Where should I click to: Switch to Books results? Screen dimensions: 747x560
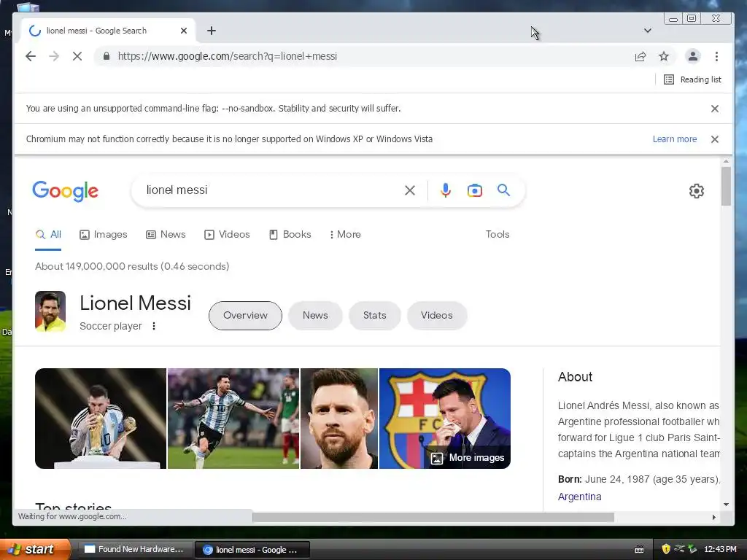pos(290,234)
